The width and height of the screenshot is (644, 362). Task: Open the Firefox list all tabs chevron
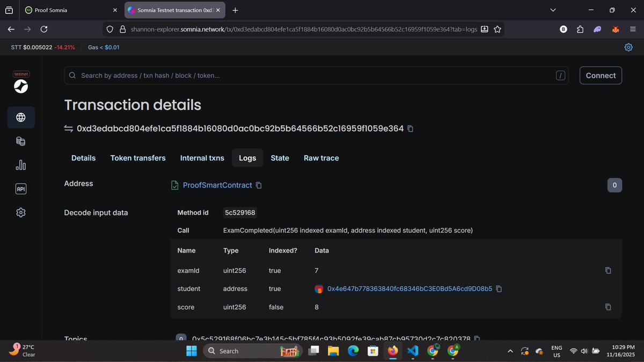pyautogui.click(x=554, y=10)
